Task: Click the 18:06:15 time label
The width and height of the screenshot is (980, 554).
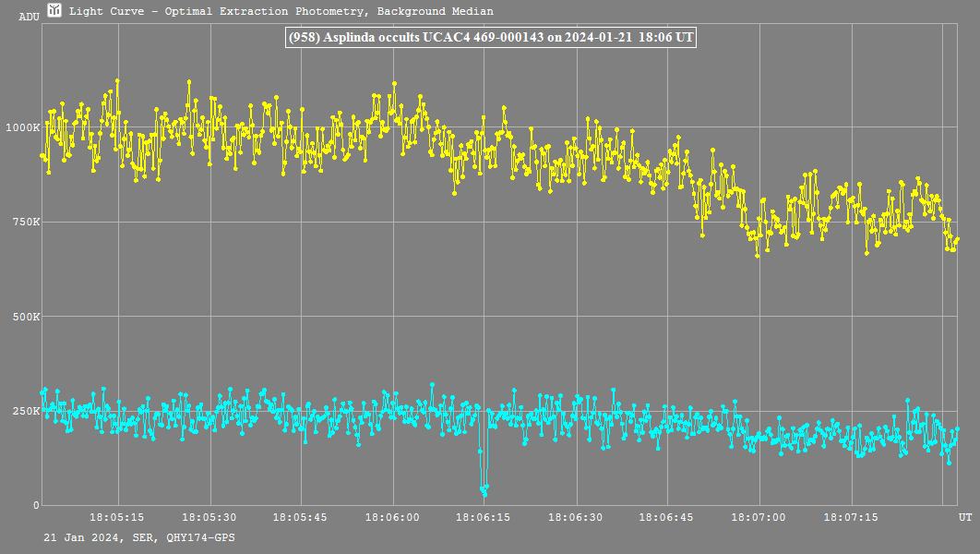Action: [x=484, y=518]
